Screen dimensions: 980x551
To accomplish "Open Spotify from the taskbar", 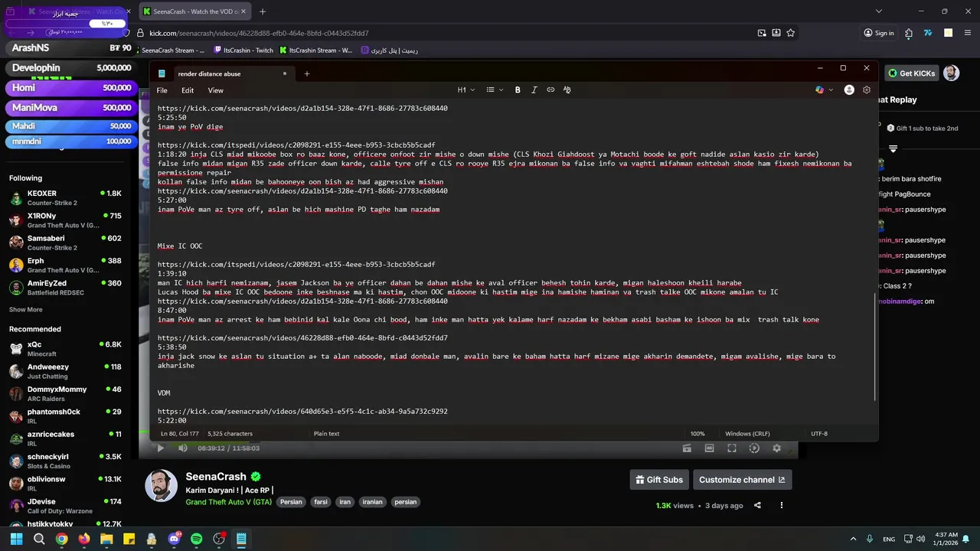I will click(x=196, y=539).
